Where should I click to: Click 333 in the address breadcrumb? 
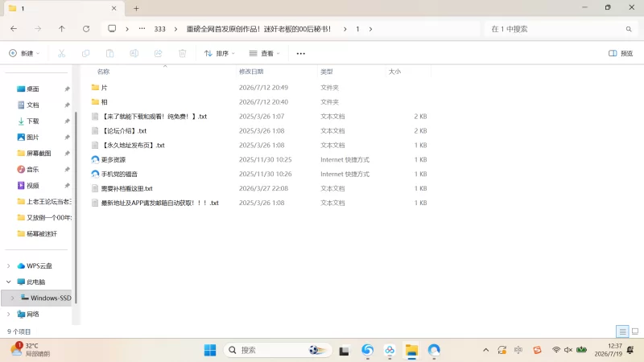159,29
